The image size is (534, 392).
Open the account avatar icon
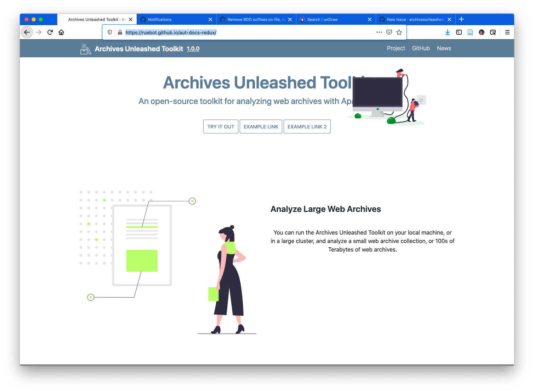click(482, 32)
